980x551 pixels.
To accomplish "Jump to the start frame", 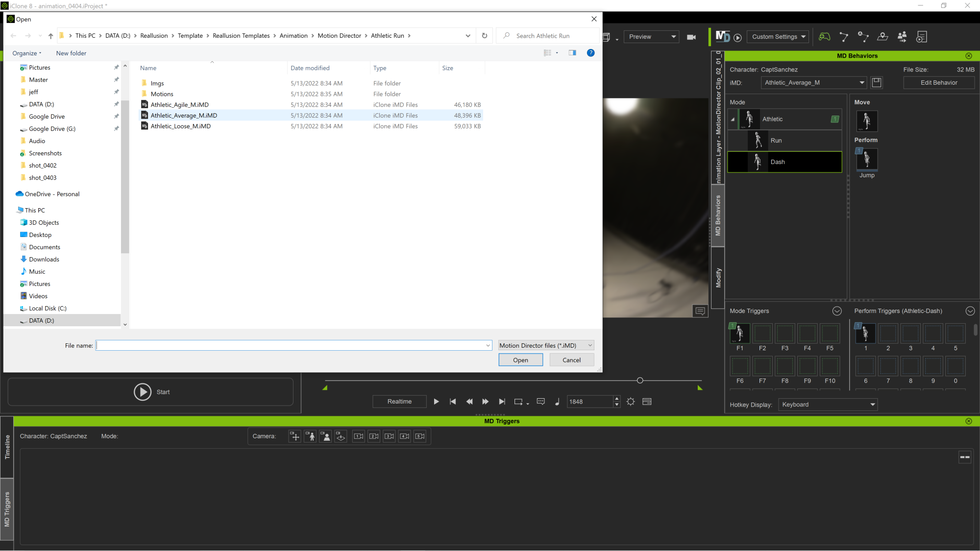I will 453,402.
